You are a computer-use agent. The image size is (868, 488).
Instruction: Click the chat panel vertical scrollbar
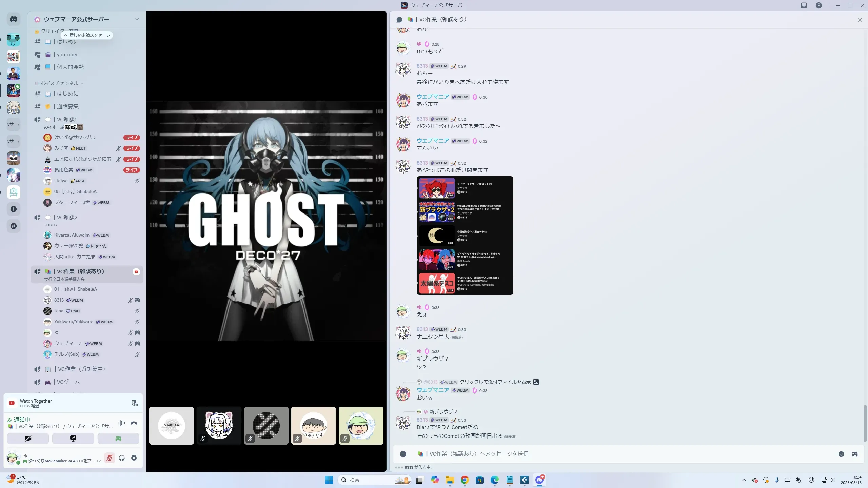865,423
